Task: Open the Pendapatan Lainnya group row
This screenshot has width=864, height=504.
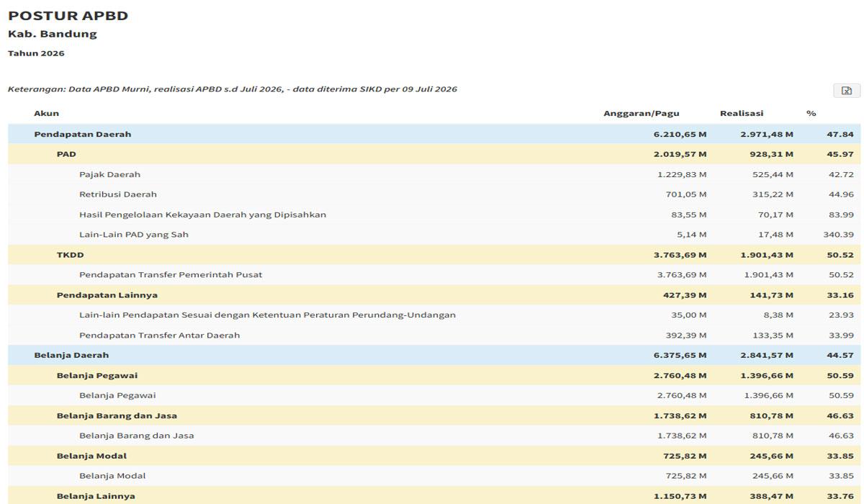Action: point(434,295)
